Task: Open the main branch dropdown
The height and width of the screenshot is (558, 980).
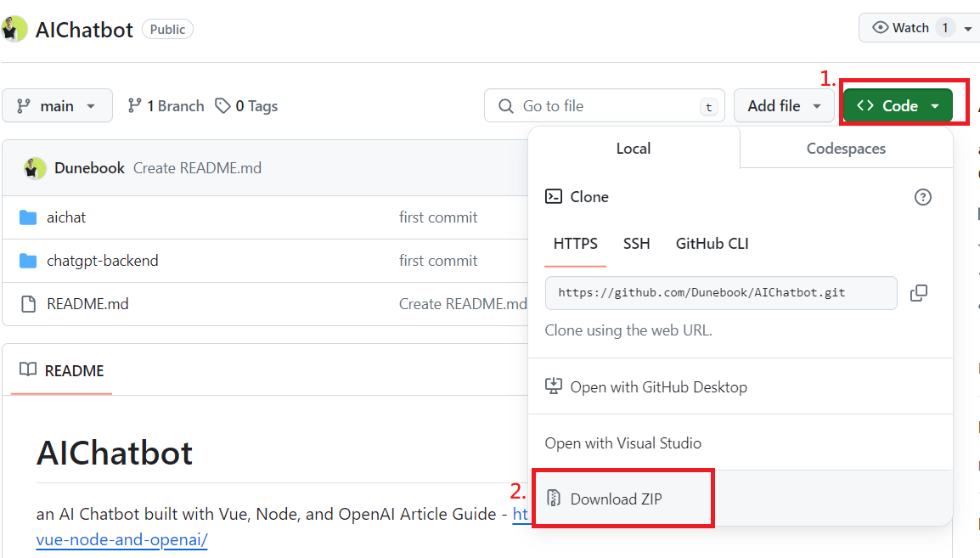Action: pyautogui.click(x=57, y=106)
